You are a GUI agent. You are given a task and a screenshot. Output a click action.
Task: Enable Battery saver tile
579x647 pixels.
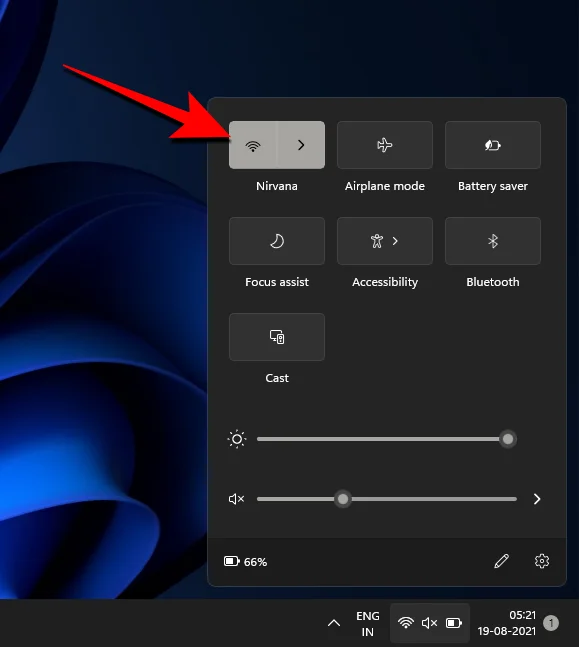point(493,145)
